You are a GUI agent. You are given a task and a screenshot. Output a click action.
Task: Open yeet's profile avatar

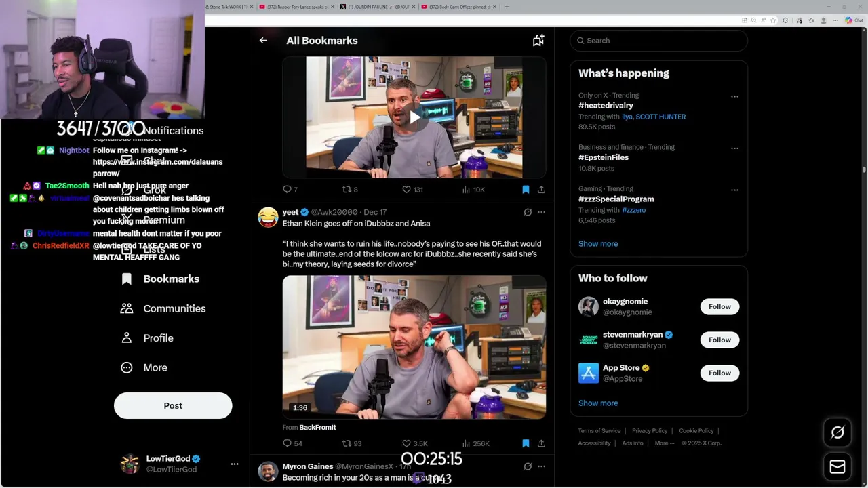point(268,218)
